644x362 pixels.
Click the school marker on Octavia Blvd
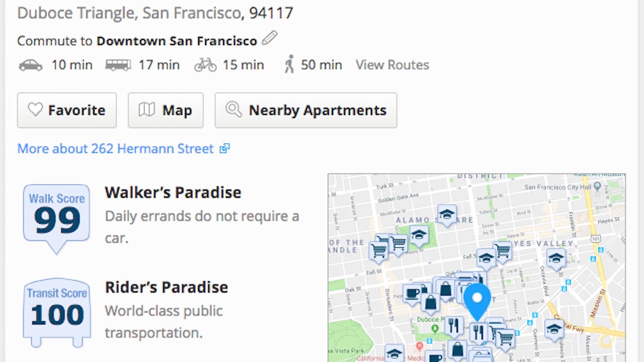pyautogui.click(x=555, y=258)
